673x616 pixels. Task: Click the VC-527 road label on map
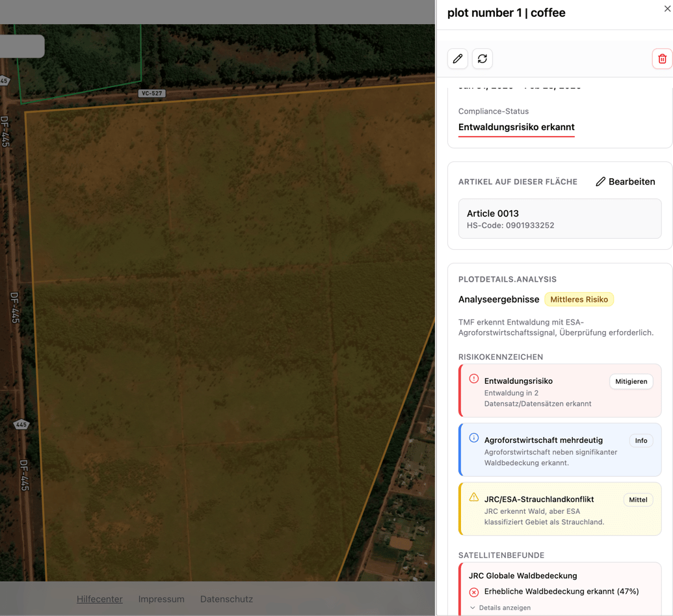click(152, 93)
